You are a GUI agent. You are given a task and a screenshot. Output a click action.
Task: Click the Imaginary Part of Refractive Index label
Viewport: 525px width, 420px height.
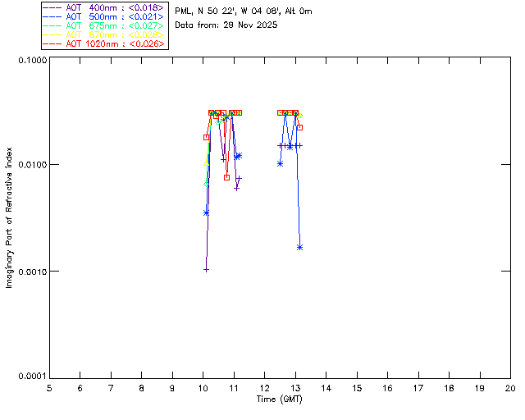pos(9,217)
